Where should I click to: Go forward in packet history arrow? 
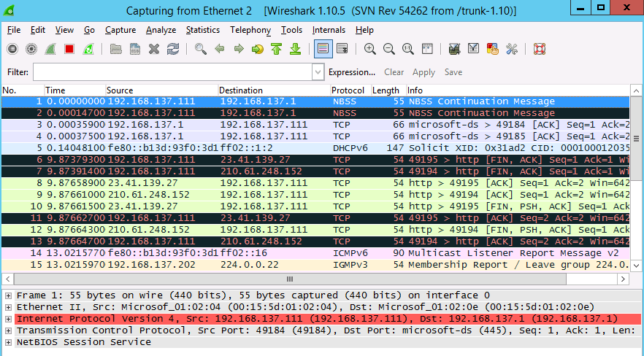point(238,49)
